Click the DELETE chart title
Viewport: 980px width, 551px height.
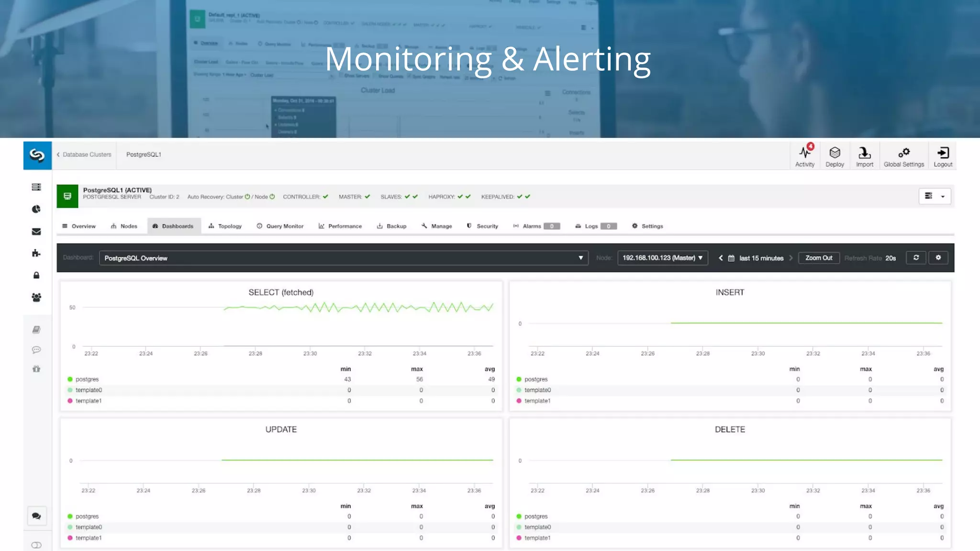coord(730,430)
